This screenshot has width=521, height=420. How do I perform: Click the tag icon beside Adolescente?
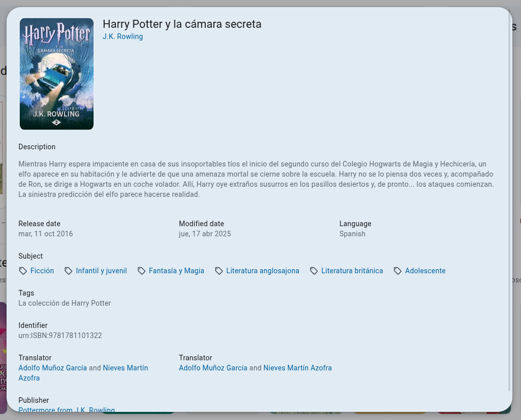coord(398,271)
